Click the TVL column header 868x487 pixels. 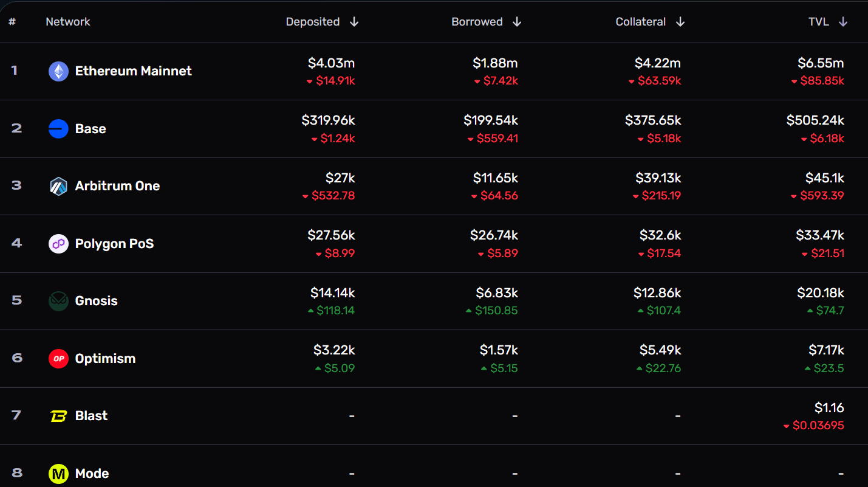pos(818,22)
